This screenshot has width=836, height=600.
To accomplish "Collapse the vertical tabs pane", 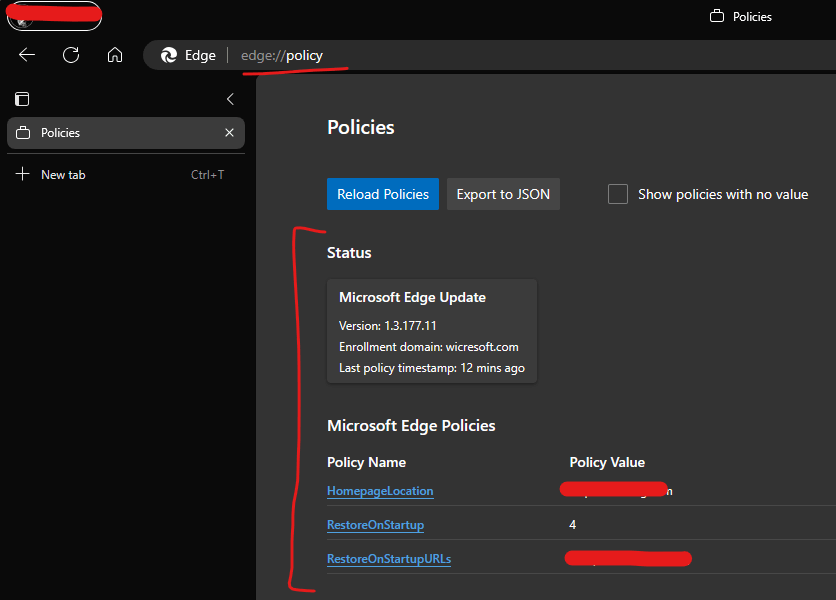I will click(230, 99).
